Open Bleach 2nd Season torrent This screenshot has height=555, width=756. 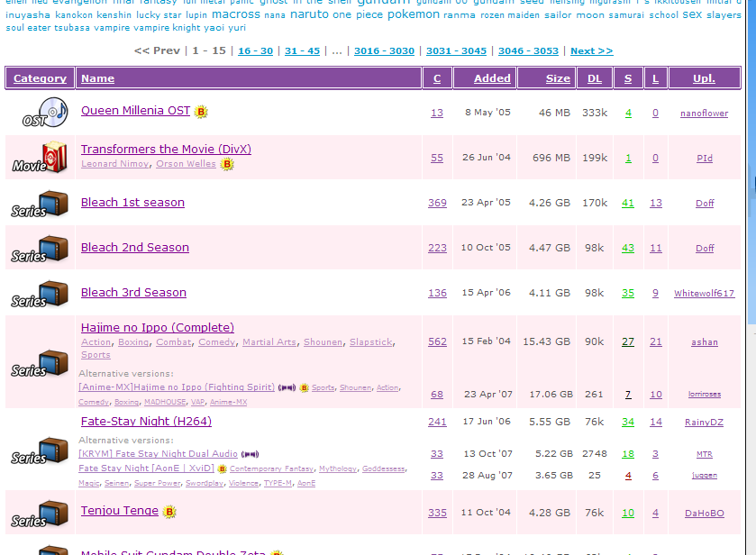coord(135,248)
